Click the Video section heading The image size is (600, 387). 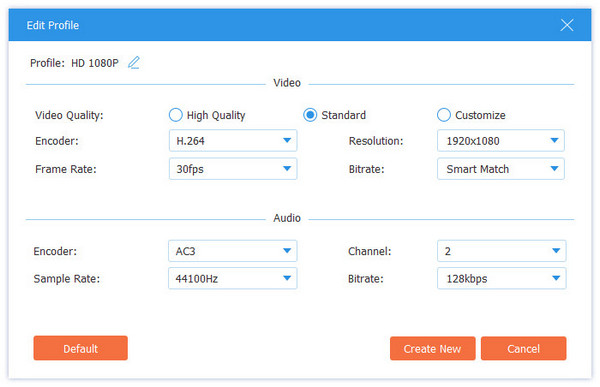click(287, 83)
